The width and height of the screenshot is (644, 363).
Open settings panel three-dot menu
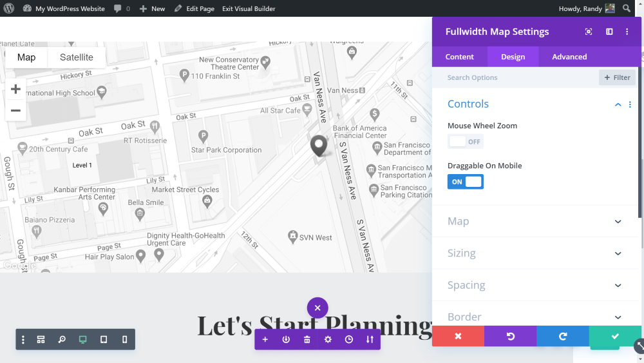pyautogui.click(x=627, y=32)
